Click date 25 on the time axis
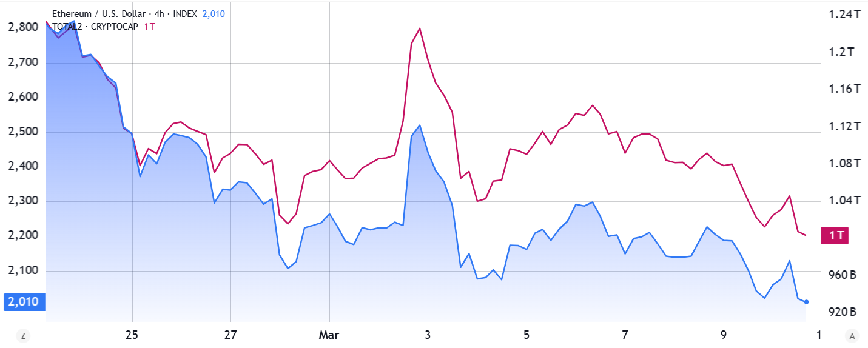The height and width of the screenshot is (348, 868). pos(132,335)
